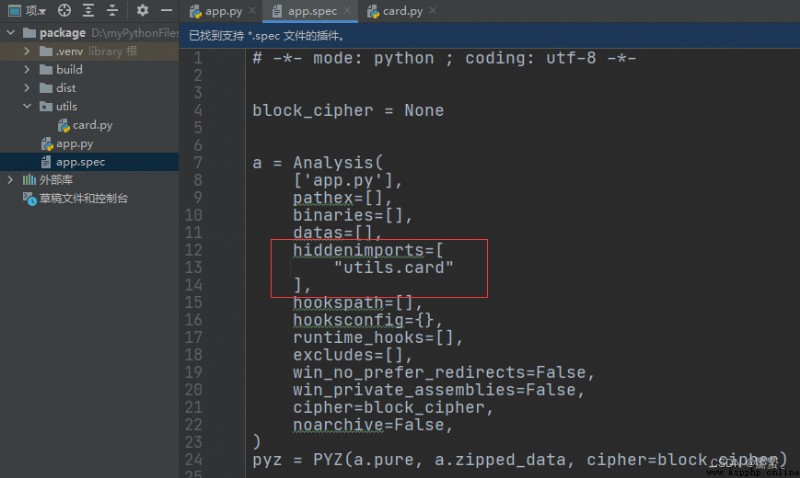The width and height of the screenshot is (800, 478).
Task: Select the utils folder in project tree
Action: point(89,106)
